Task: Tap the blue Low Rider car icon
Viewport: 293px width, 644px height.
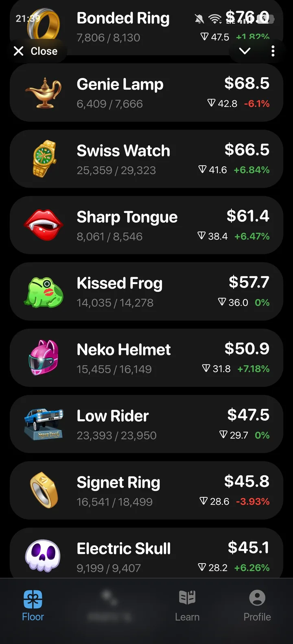Action: [x=44, y=424]
